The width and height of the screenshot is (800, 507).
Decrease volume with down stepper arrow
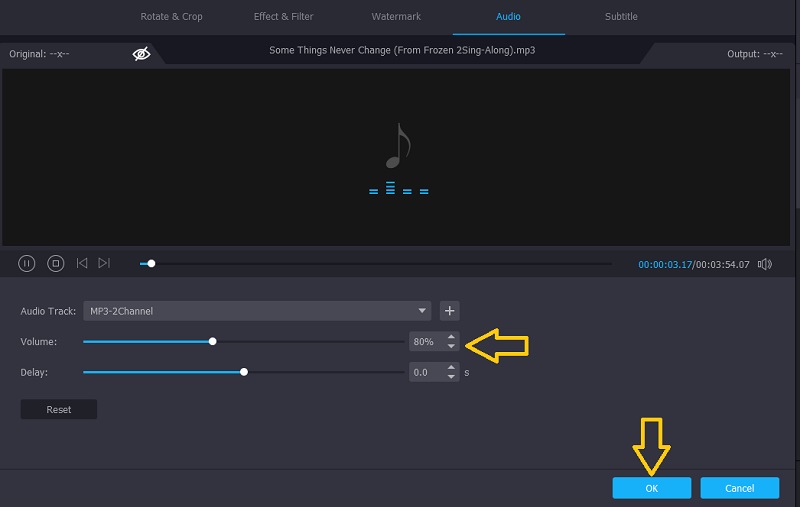[x=452, y=346]
